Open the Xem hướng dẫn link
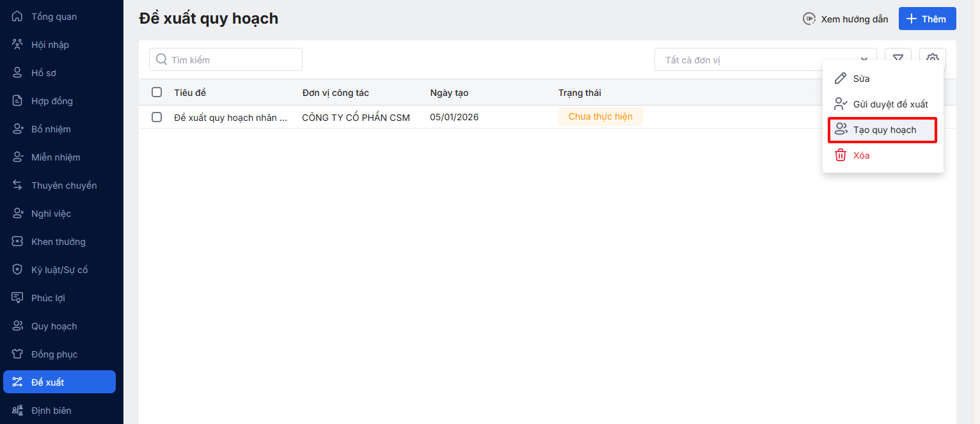Screen dimensions: 980x424 coord(854,19)
